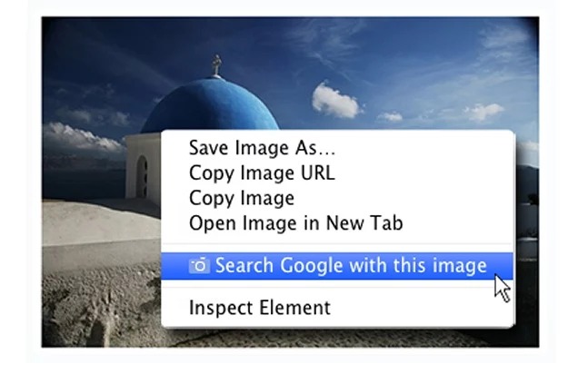Screen dimensions: 588x374
Task: Click the wispy cirrus clouds in sky
Action: coord(326,37)
